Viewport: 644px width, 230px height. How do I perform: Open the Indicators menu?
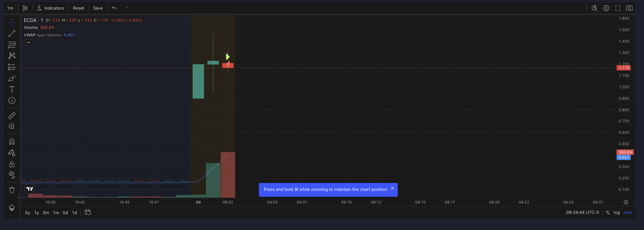[x=50, y=8]
